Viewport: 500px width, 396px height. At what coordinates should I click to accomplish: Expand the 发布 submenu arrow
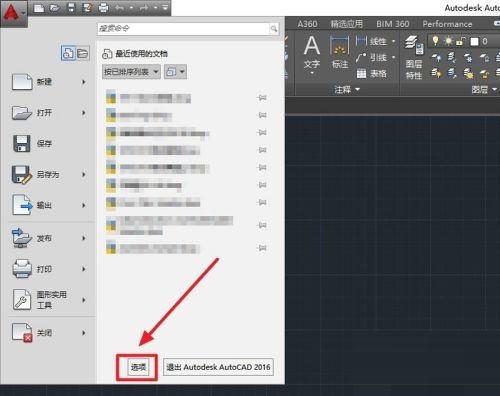(84, 238)
